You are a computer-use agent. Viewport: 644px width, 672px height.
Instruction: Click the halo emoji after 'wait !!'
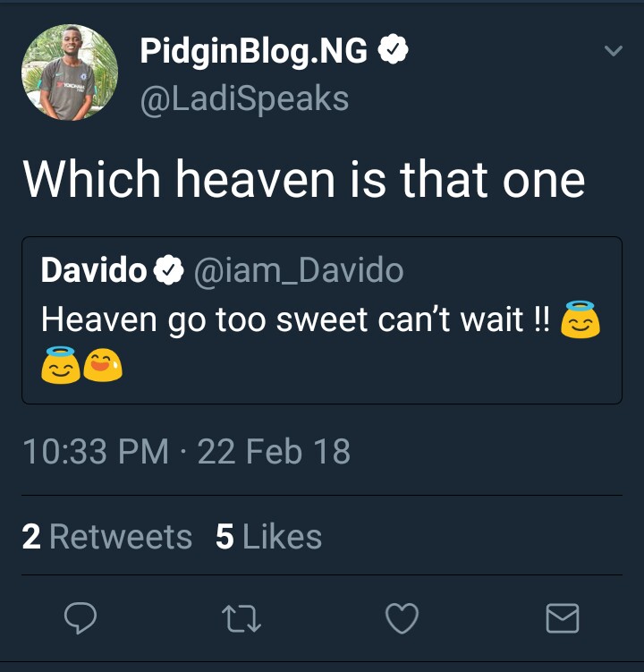pos(580,320)
